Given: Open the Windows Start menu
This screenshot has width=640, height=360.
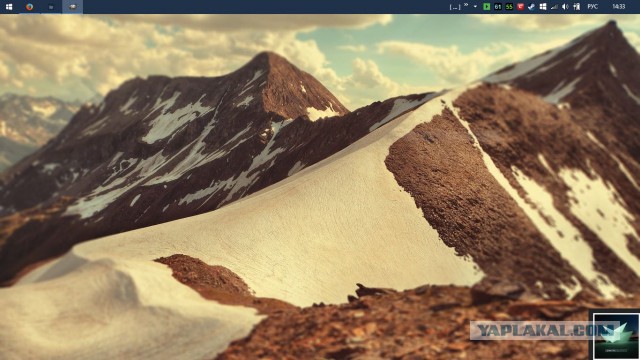Looking at the screenshot, I should pos(9,7).
